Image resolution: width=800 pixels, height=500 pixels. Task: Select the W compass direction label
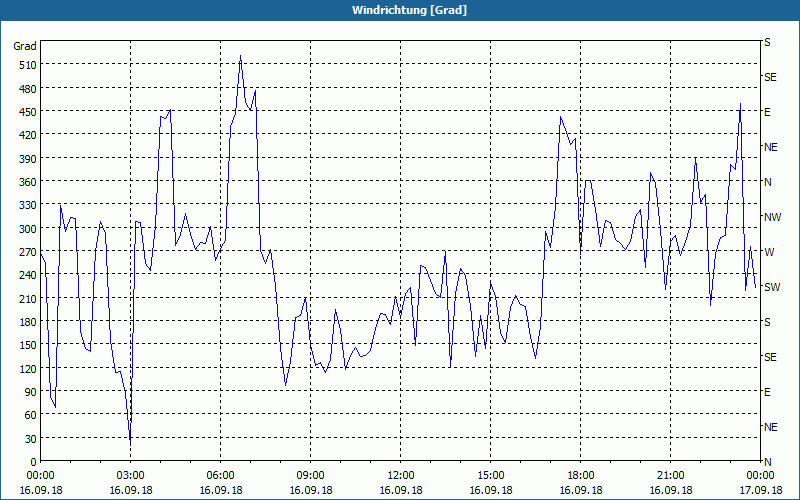point(769,252)
